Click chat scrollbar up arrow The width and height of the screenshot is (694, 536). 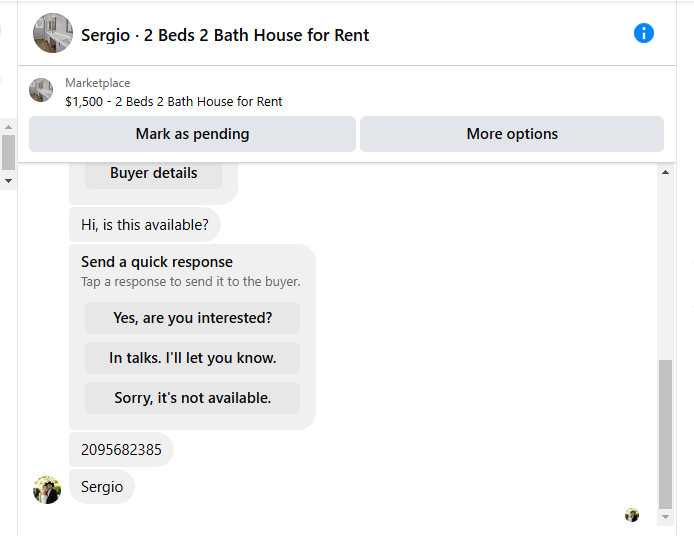coord(665,172)
